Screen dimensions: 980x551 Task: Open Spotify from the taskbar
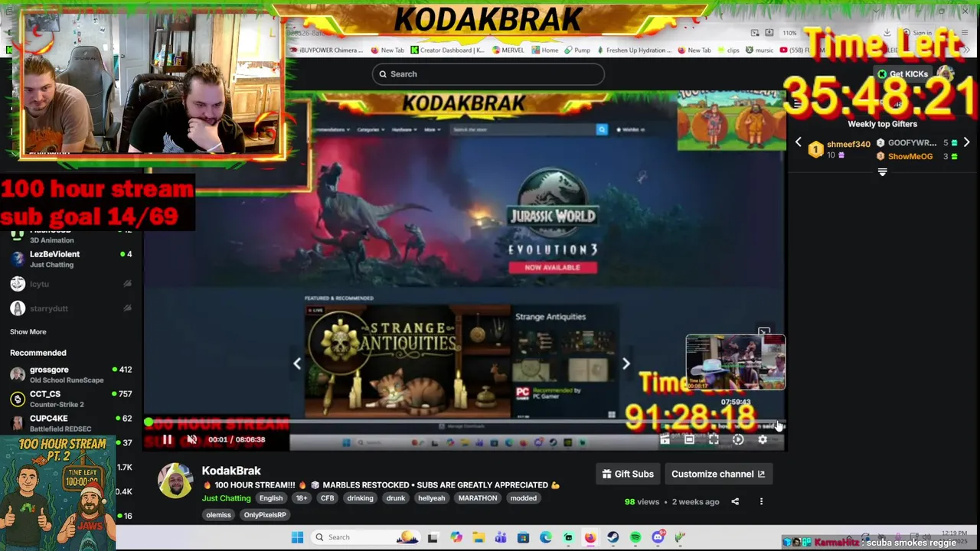tap(635, 537)
